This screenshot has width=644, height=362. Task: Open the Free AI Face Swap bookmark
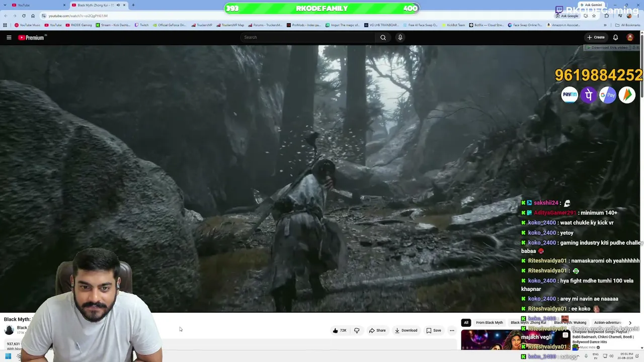click(420, 25)
